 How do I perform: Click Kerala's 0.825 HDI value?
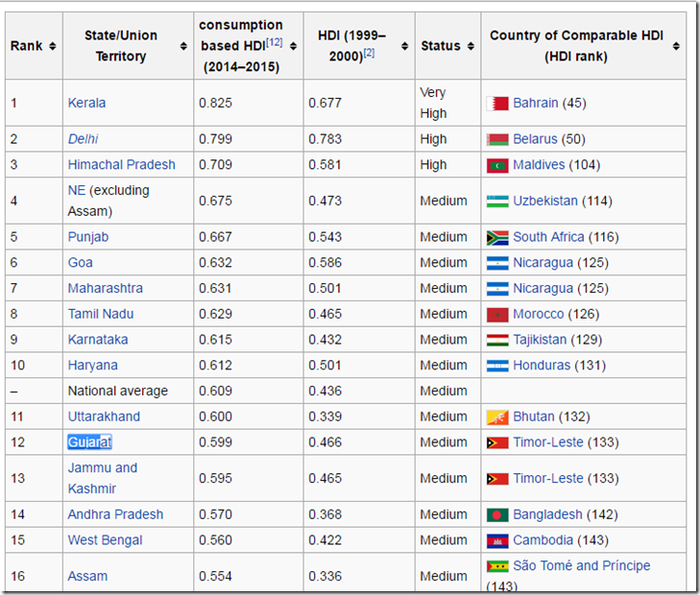click(216, 103)
